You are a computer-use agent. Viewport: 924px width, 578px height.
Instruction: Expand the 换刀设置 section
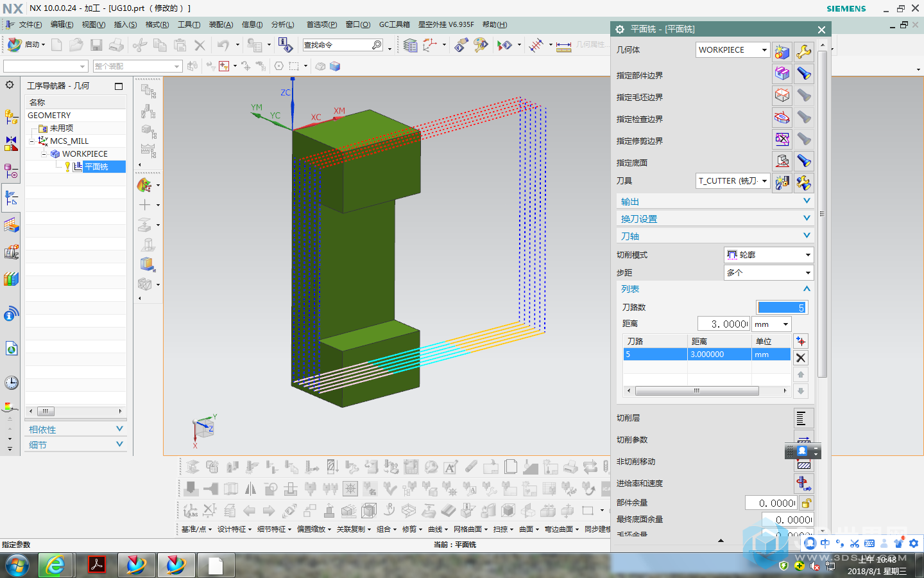pos(715,218)
